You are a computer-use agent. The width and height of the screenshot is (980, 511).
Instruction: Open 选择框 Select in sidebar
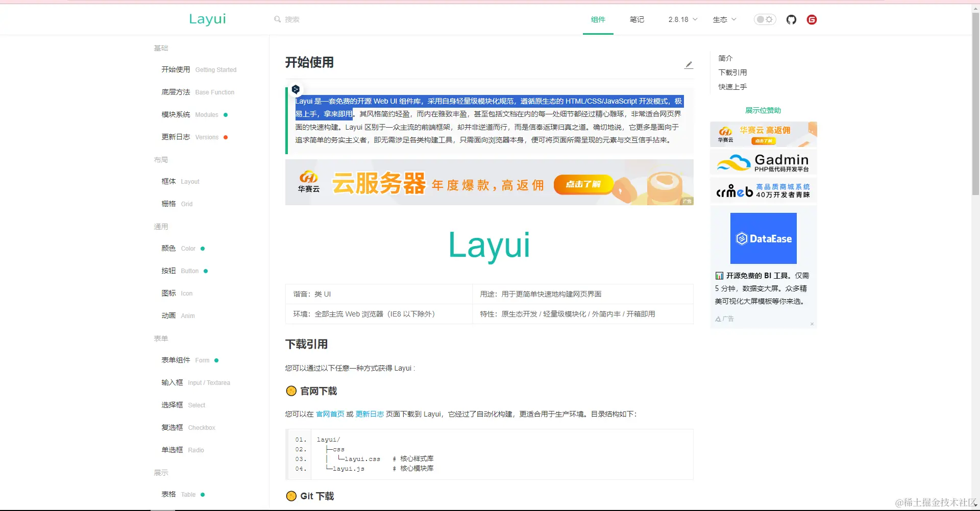pos(183,405)
